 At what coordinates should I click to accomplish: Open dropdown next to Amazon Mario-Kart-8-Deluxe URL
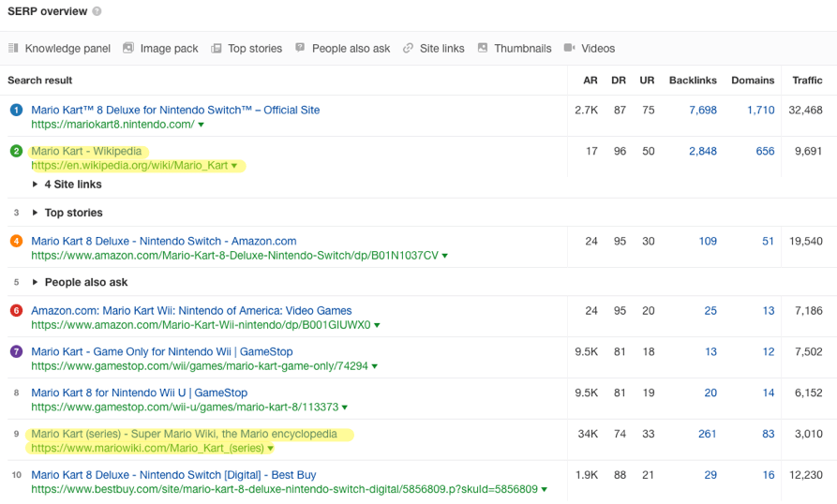[x=444, y=256]
